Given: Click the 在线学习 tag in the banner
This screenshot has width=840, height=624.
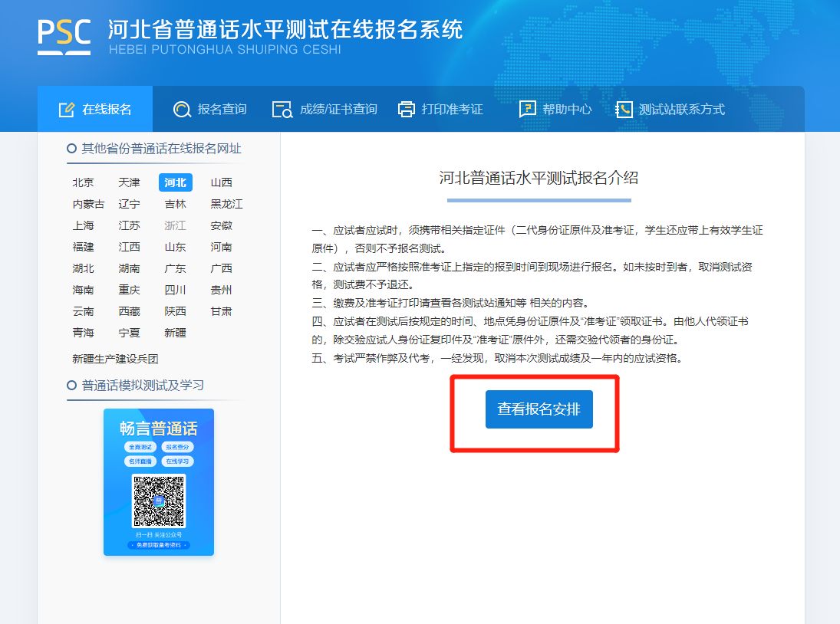Looking at the screenshot, I should 177,461.
